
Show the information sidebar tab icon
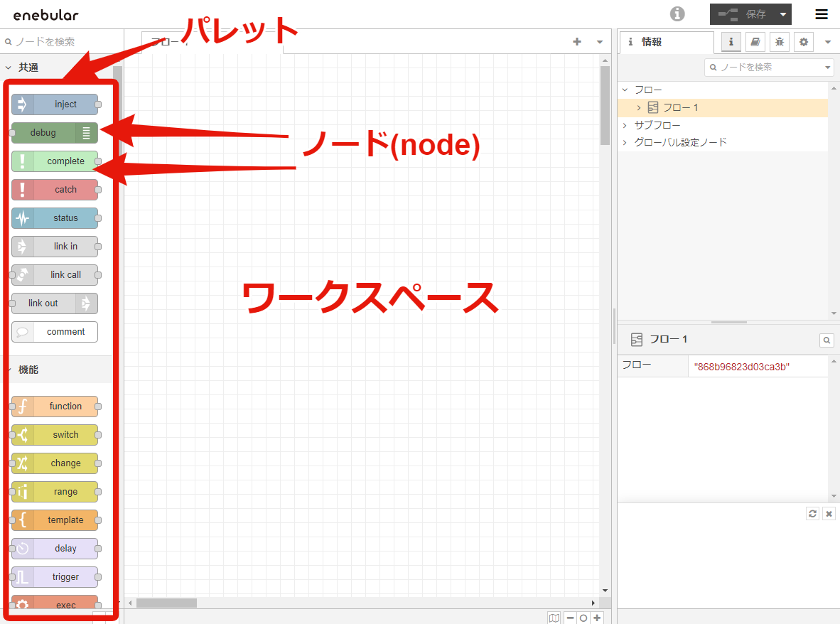pyautogui.click(x=731, y=42)
